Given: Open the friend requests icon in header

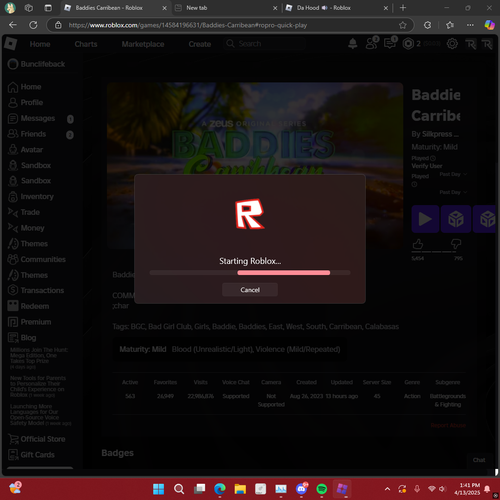Looking at the screenshot, I should [371, 44].
